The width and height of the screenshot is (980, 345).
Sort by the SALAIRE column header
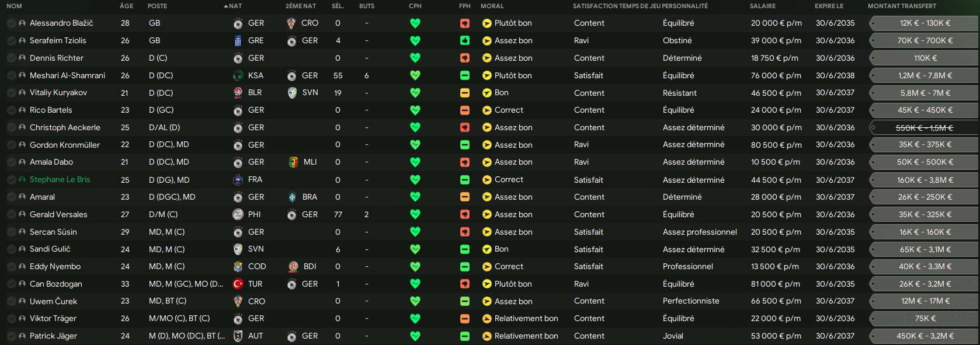[x=763, y=6]
